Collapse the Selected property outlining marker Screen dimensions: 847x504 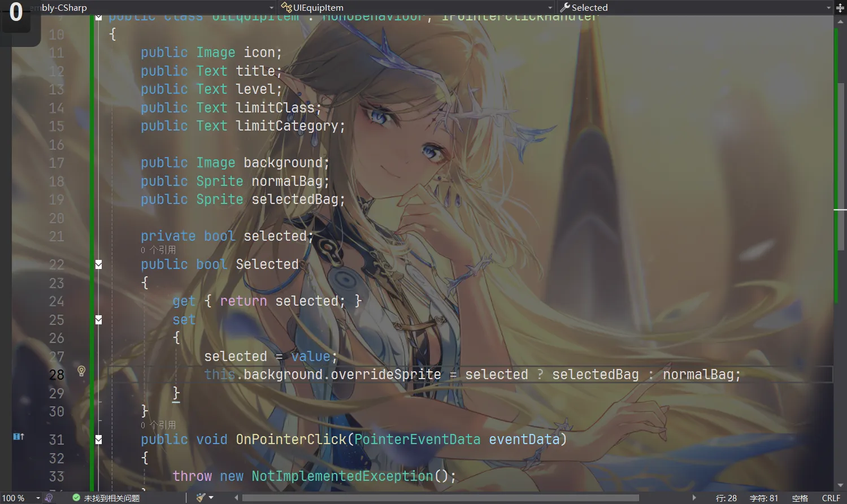pos(98,264)
